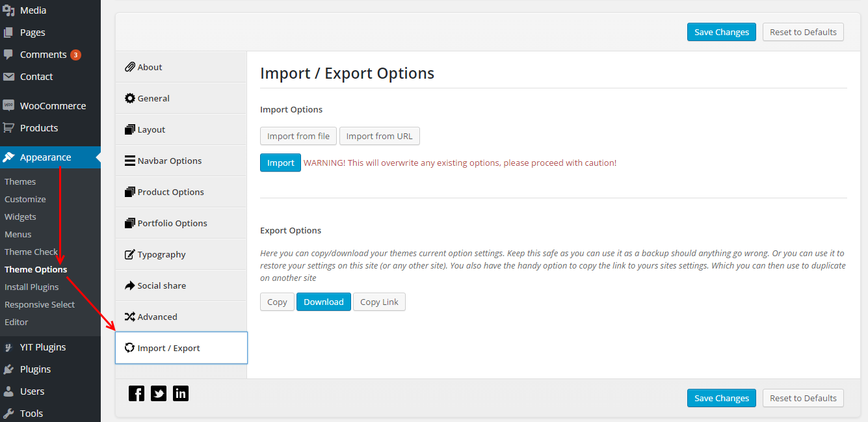
Task: Click top Save Changes button
Action: (x=722, y=32)
